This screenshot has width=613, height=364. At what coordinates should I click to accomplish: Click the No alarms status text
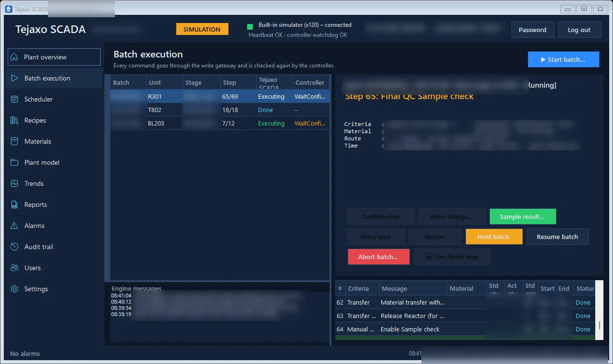point(25,353)
